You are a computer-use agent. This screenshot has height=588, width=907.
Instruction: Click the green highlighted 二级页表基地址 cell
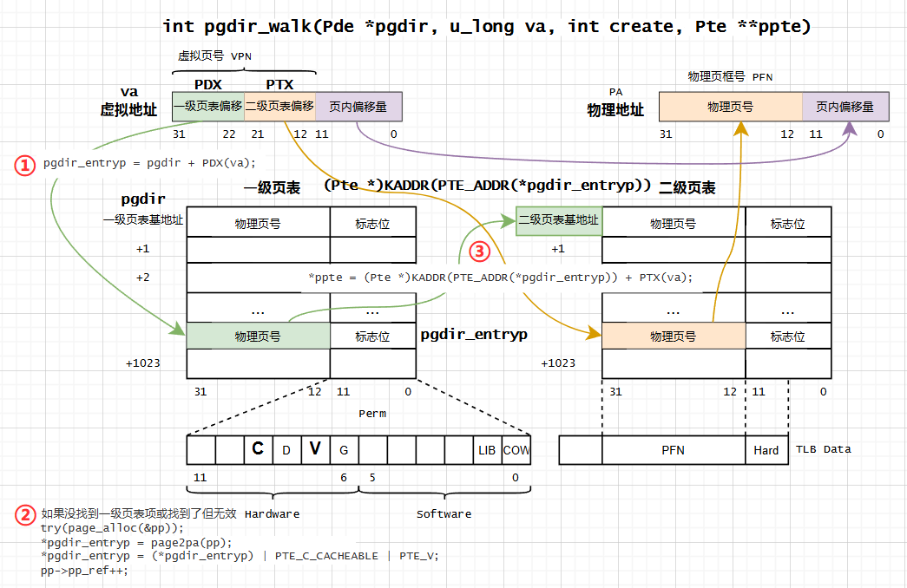click(x=556, y=221)
